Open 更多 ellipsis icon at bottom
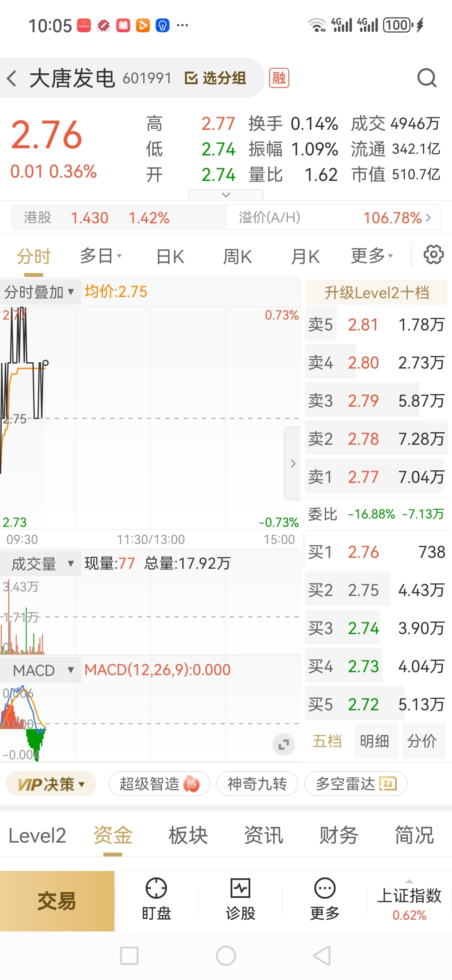This screenshot has width=452, height=980. pyautogui.click(x=325, y=900)
